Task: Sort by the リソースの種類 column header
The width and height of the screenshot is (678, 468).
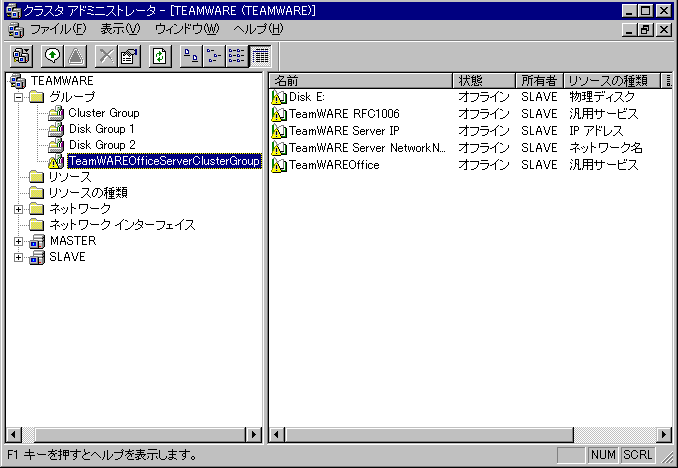Action: [612, 80]
